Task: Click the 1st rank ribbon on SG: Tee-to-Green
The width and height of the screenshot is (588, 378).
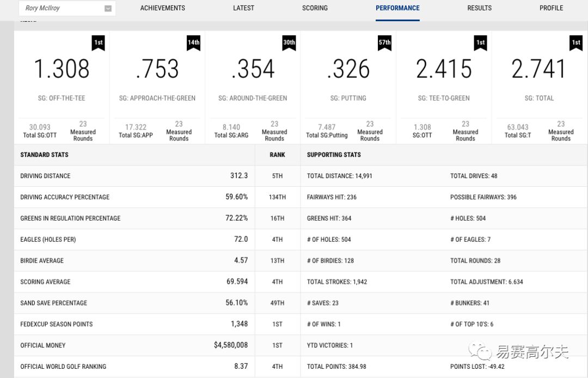Action: pos(480,42)
